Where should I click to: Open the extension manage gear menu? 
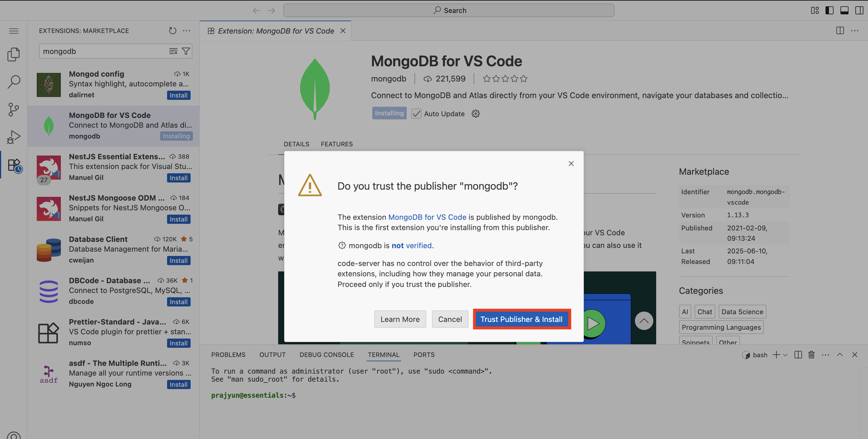[x=475, y=114]
